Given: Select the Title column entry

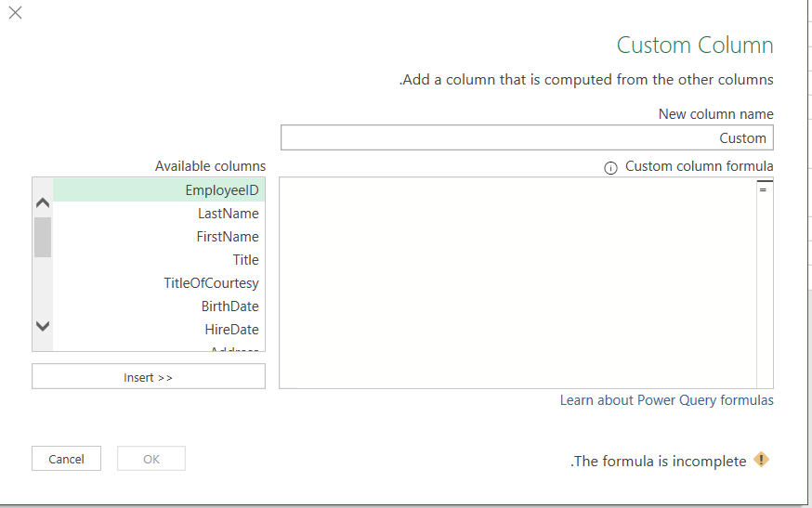Looking at the screenshot, I should (159, 260).
